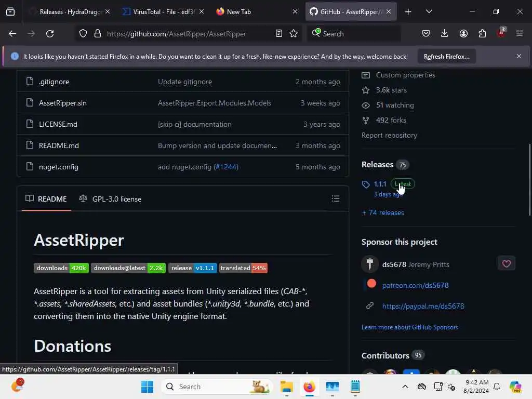This screenshot has width=532, height=399.
Task: Open AssetRipper.sln file
Action: pyautogui.click(x=63, y=103)
